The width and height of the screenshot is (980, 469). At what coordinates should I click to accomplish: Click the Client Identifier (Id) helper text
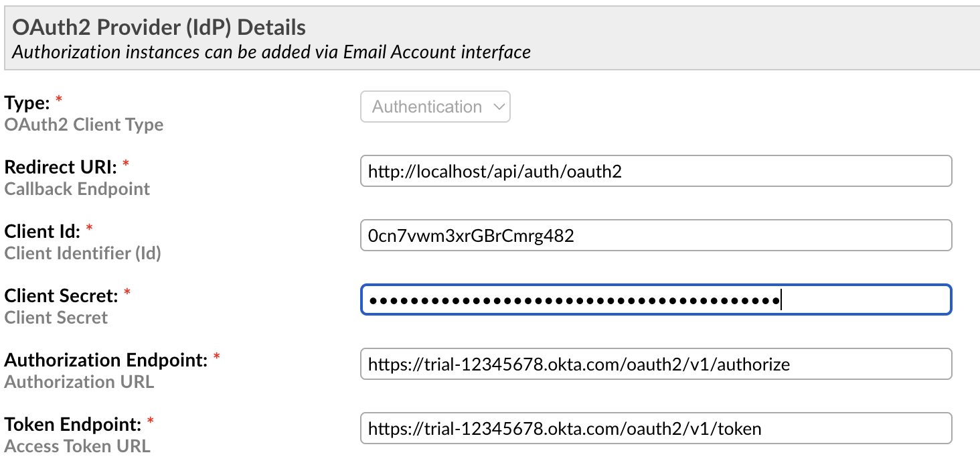point(82,253)
